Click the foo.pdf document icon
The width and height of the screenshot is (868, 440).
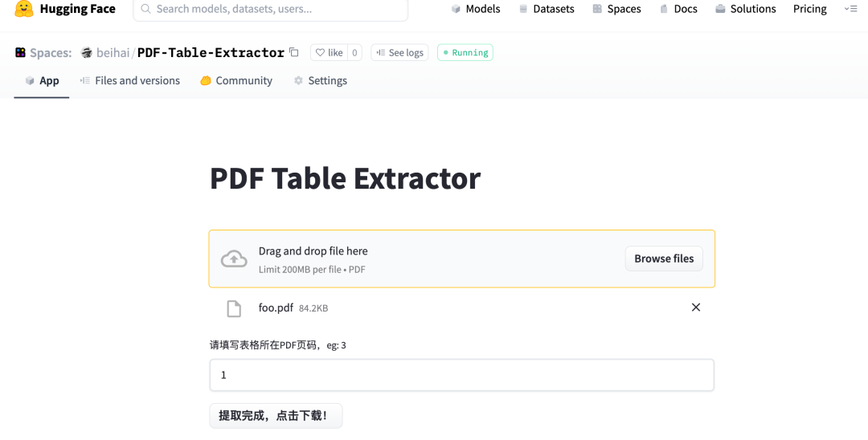[234, 308]
